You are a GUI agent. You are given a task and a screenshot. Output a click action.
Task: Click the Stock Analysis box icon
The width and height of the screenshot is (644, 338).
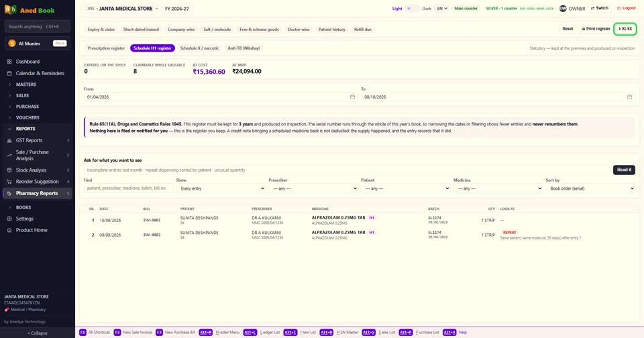click(9, 170)
